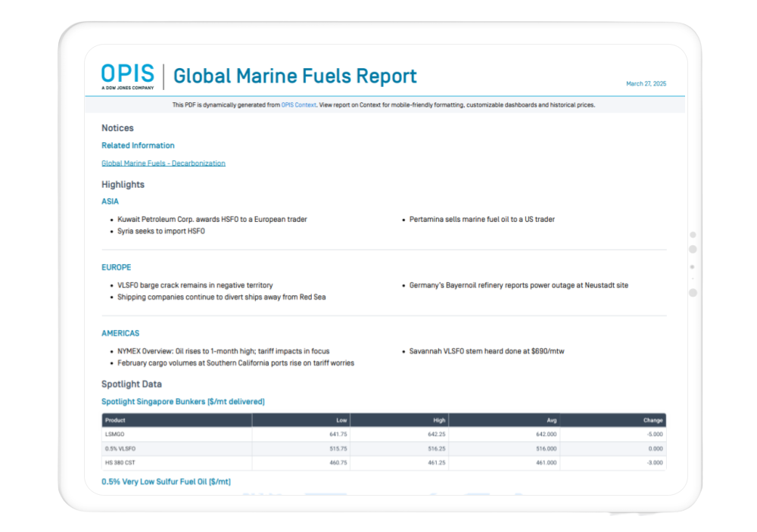Click the Product column header
This screenshot has width=757, height=532.
click(x=115, y=420)
